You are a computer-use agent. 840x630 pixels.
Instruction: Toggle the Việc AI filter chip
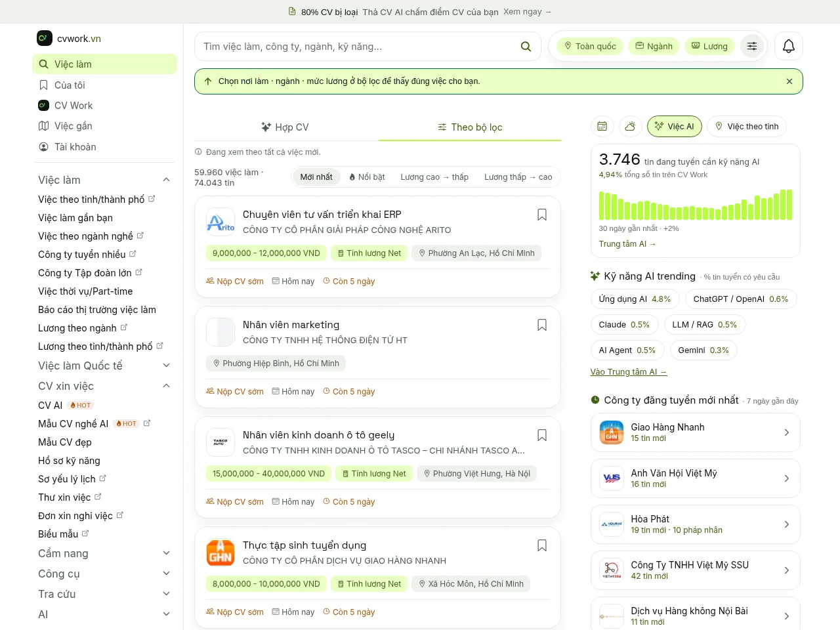tap(675, 127)
